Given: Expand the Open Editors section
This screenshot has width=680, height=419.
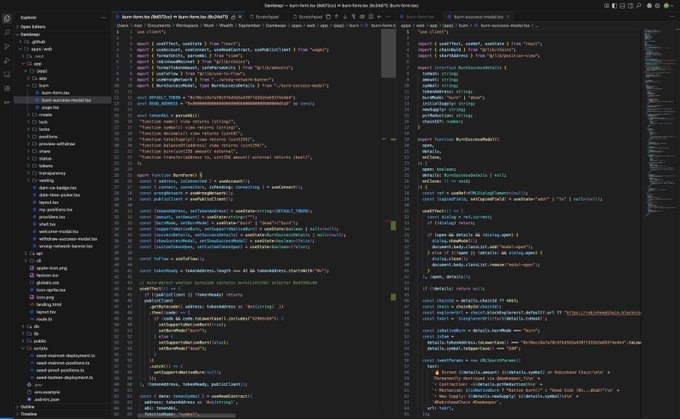Looking at the screenshot, I should pyautogui.click(x=33, y=26).
